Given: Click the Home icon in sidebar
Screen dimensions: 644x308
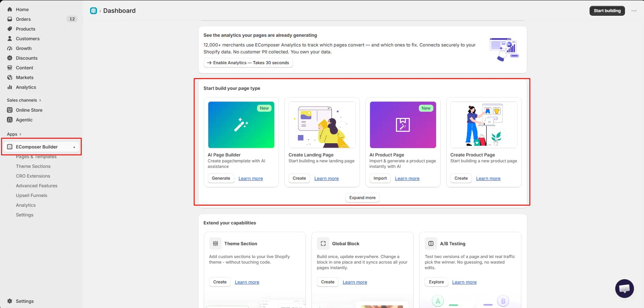Looking at the screenshot, I should coord(10,9).
